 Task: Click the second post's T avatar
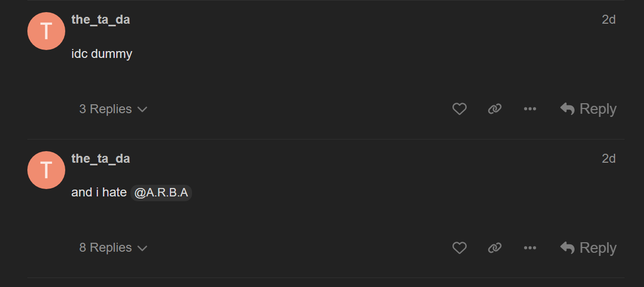(x=46, y=170)
